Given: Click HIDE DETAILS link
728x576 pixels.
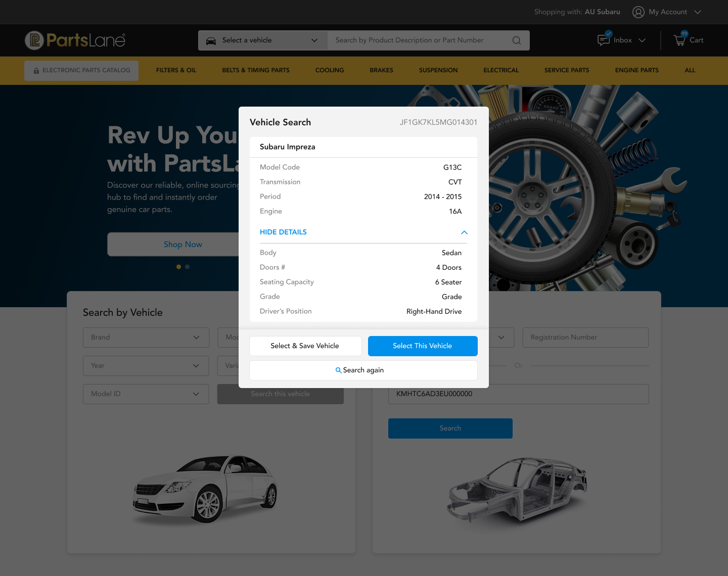Looking at the screenshot, I should pyautogui.click(x=283, y=232).
